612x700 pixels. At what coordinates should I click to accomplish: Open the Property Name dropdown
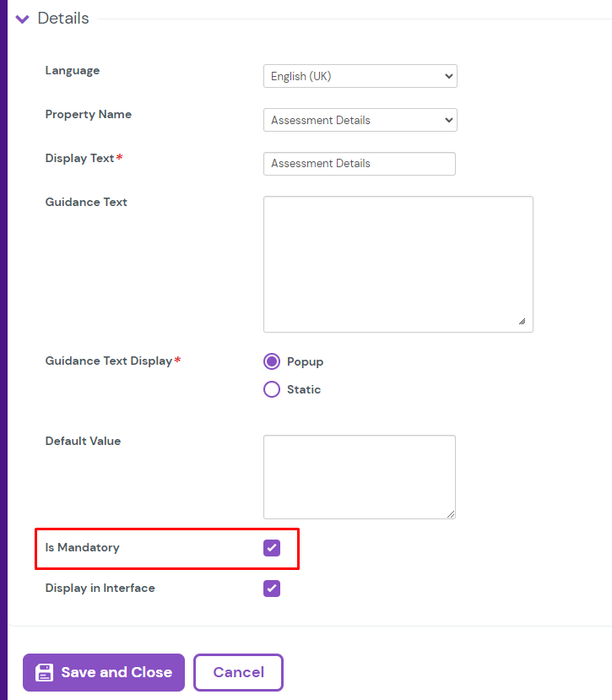pos(360,120)
